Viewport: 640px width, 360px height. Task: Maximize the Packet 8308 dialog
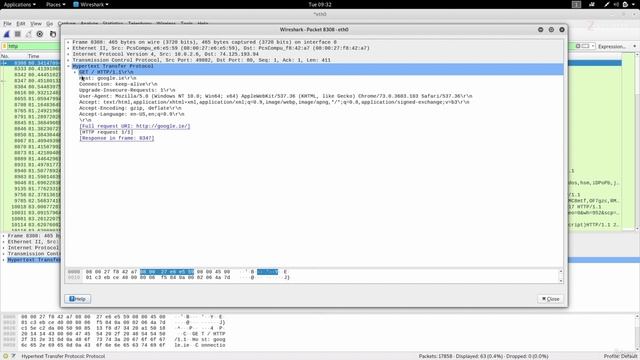[551, 30]
